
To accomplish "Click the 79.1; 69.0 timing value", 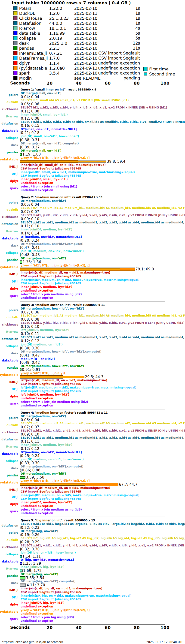I will [145, 269].
